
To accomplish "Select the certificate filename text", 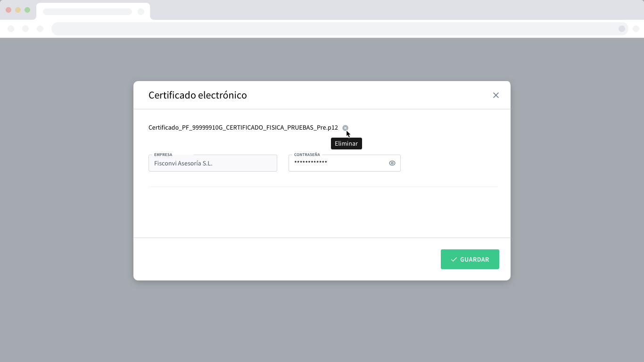I will tap(243, 128).
